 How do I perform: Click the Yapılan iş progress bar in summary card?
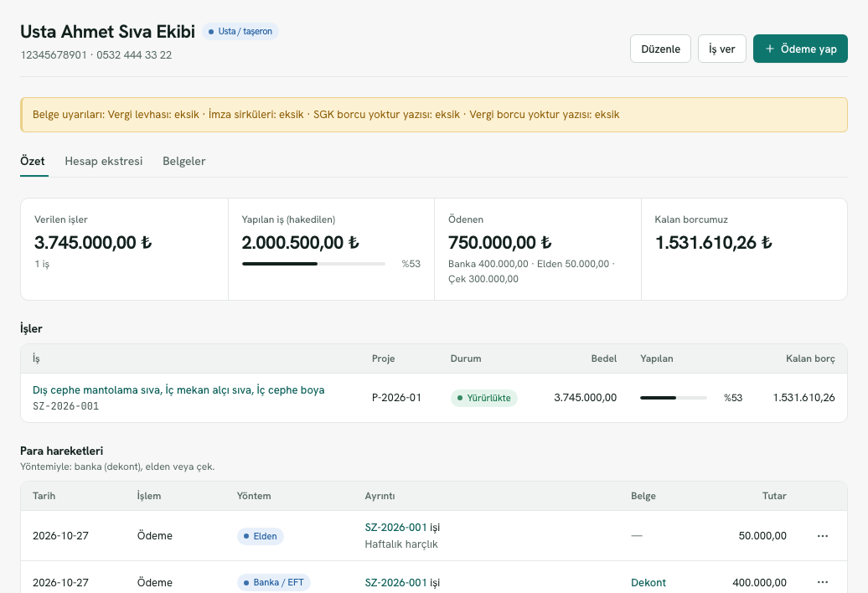[313, 264]
